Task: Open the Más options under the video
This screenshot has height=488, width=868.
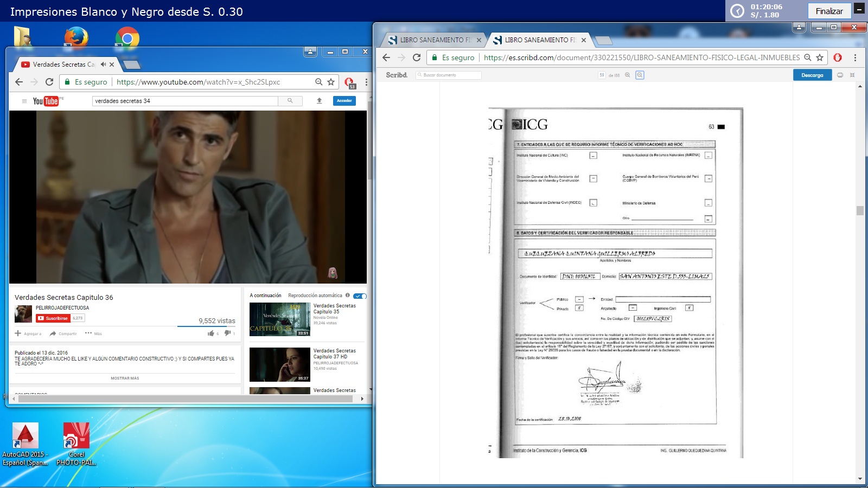Action: click(x=93, y=333)
